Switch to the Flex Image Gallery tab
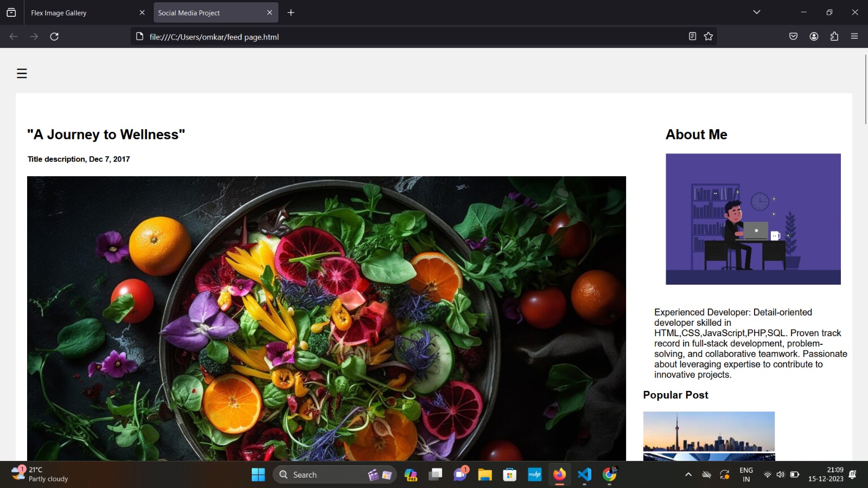868x488 pixels. click(81, 13)
